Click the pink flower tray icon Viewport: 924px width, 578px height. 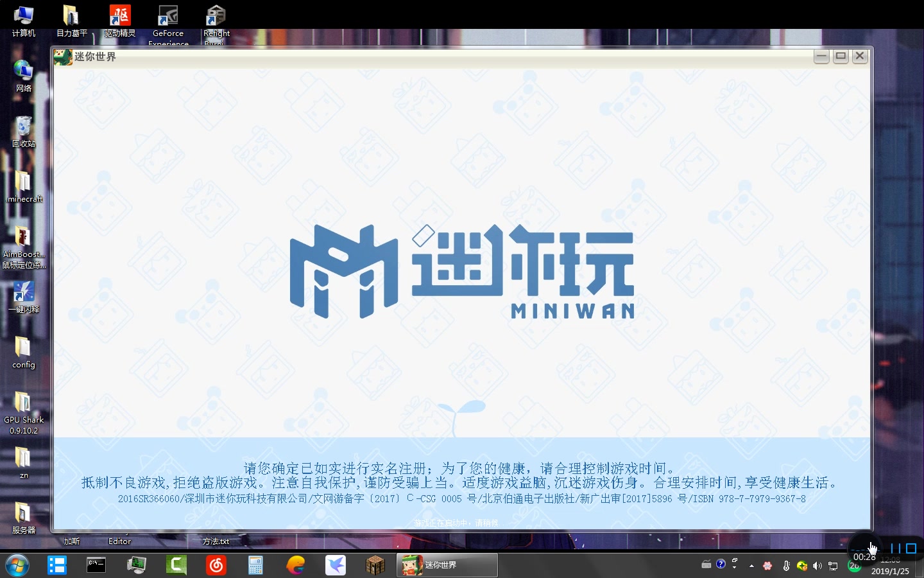click(x=767, y=566)
